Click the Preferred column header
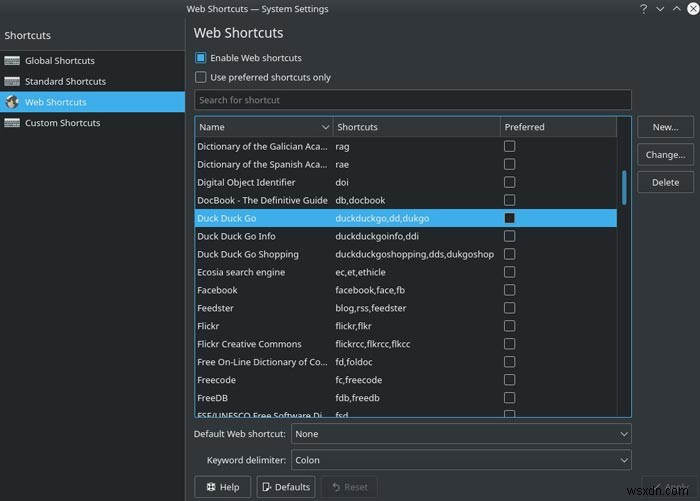Image resolution: width=700 pixels, height=501 pixels. point(558,127)
